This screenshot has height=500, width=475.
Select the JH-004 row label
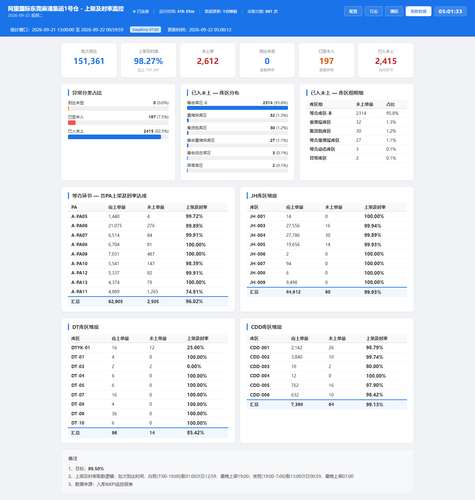tap(258, 235)
